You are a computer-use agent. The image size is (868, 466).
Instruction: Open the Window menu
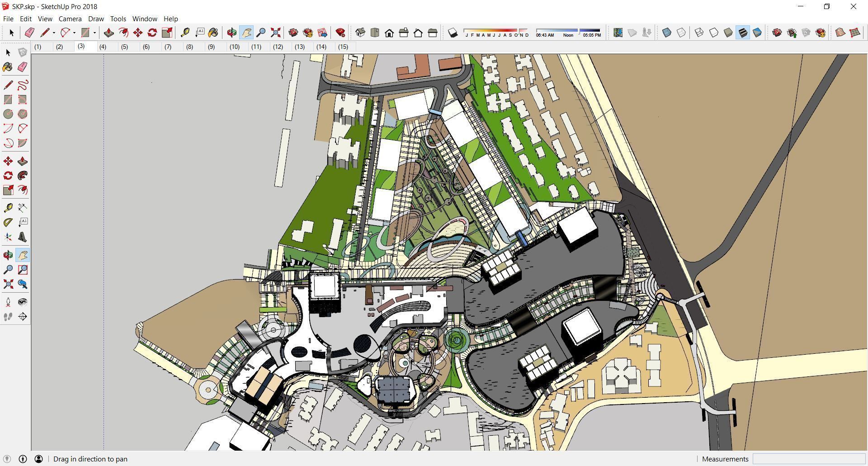tap(145, 19)
